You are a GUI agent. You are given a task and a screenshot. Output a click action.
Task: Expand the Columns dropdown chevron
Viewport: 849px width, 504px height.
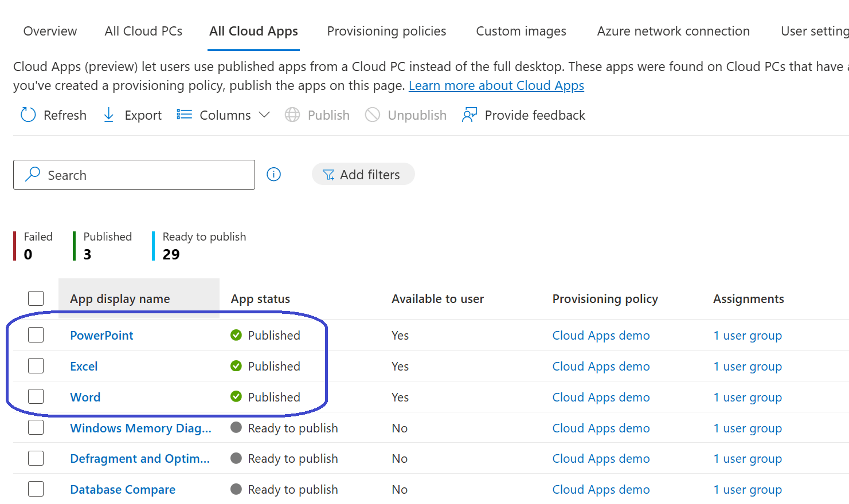pos(264,115)
